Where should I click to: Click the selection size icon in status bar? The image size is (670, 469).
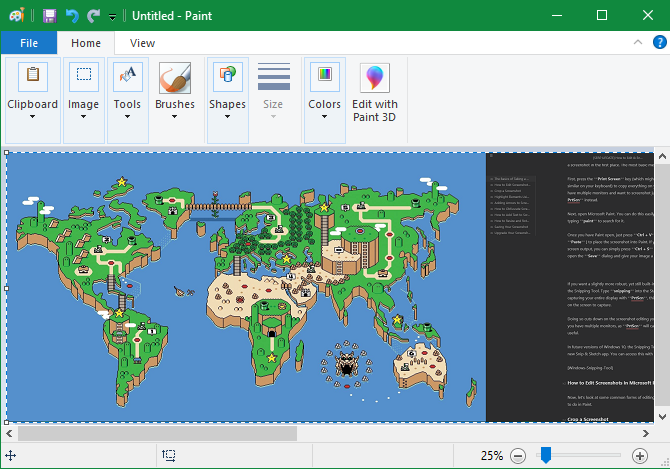pos(169,456)
